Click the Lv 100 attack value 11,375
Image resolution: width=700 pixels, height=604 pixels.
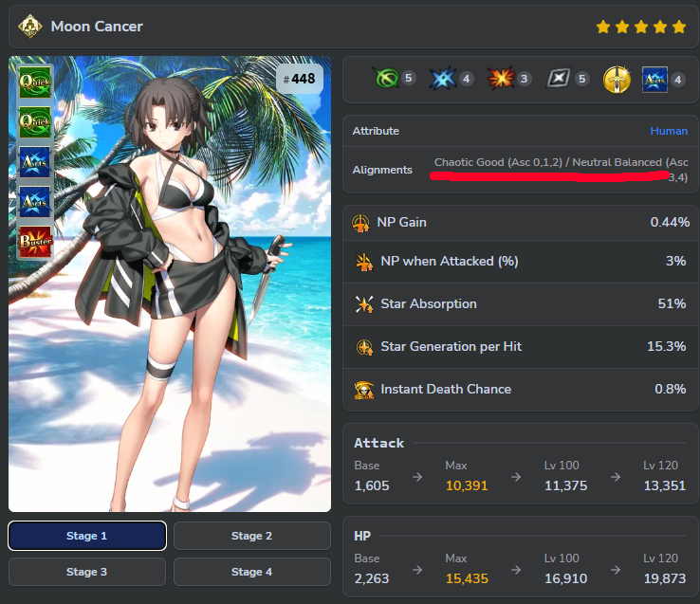565,485
